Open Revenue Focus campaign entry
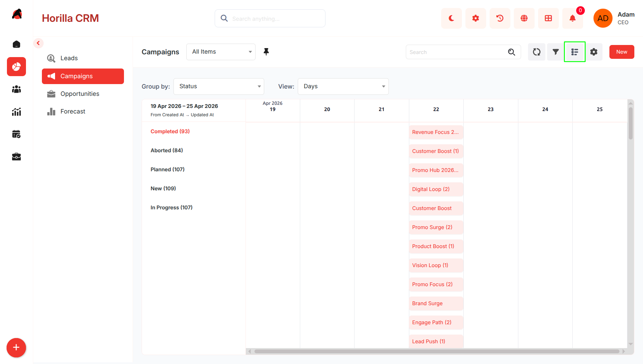This screenshot has height=364, width=643. (436, 132)
